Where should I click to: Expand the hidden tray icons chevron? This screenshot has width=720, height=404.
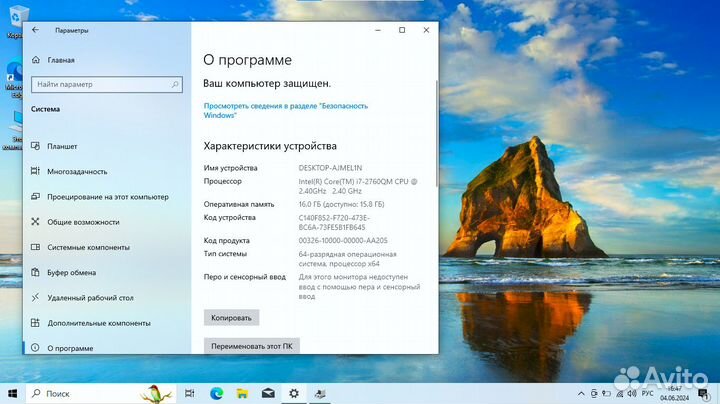pos(581,394)
